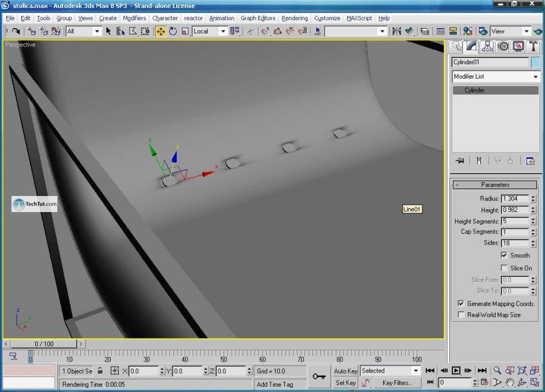
Task: Open the Modifiers menu
Action: tap(134, 18)
